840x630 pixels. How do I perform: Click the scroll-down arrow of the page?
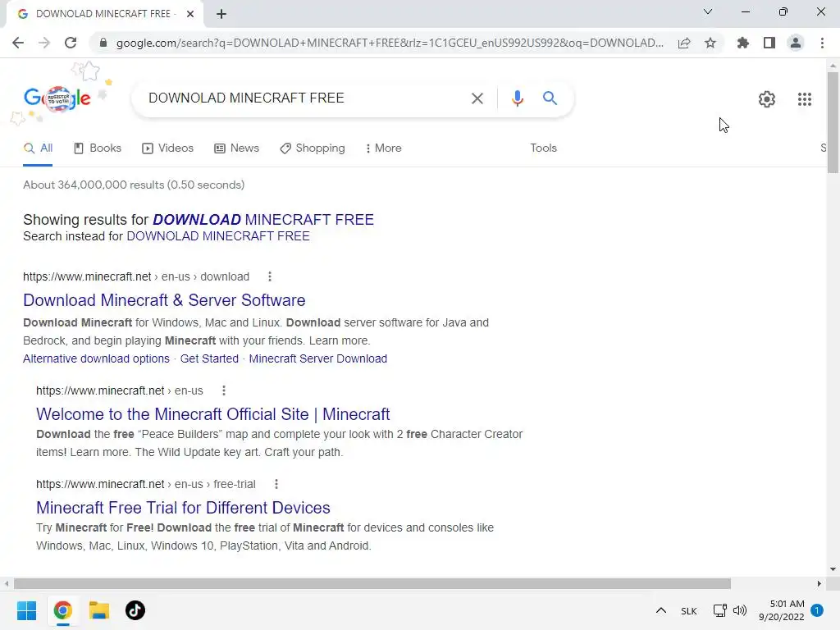[833, 569]
